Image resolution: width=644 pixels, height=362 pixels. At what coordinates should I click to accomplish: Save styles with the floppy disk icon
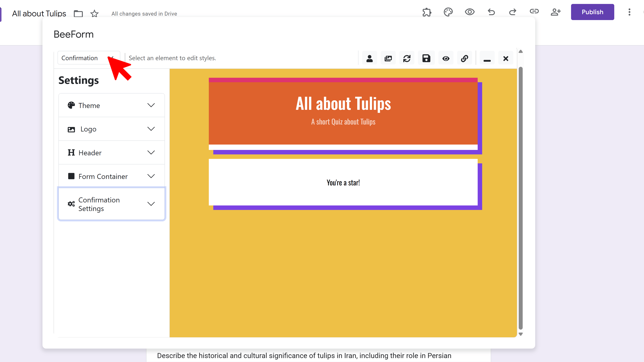tap(426, 58)
